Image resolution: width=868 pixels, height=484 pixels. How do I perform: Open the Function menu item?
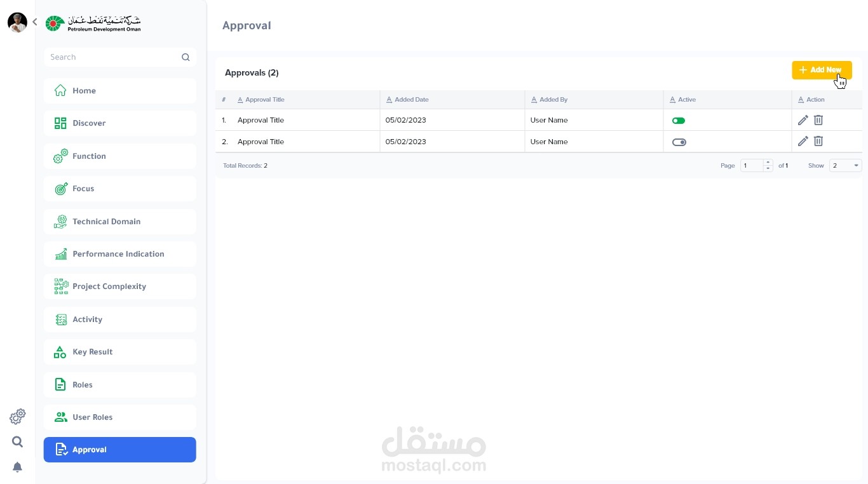coord(120,156)
